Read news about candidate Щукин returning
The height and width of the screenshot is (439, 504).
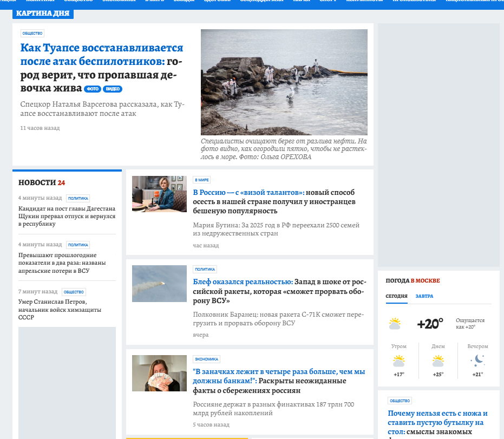67,217
